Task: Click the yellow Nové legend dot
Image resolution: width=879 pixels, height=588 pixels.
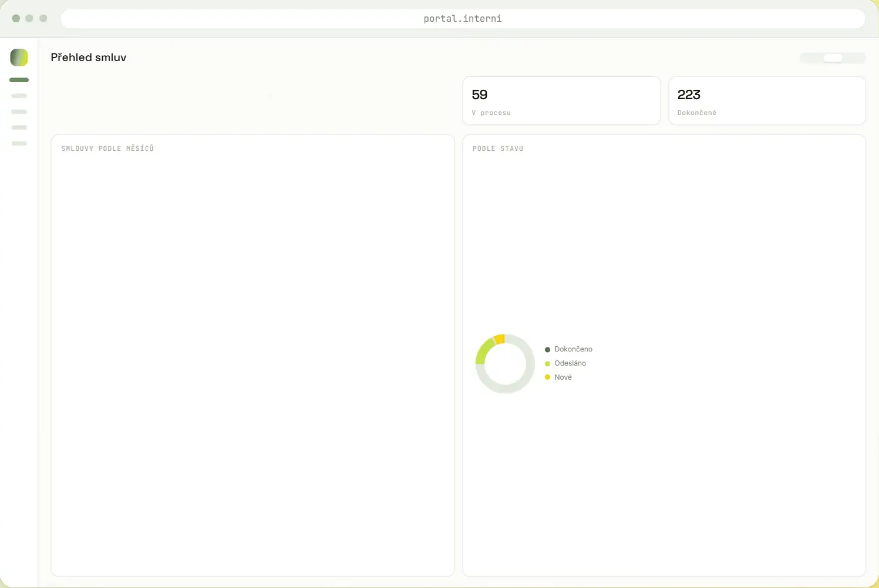Action: pos(547,377)
